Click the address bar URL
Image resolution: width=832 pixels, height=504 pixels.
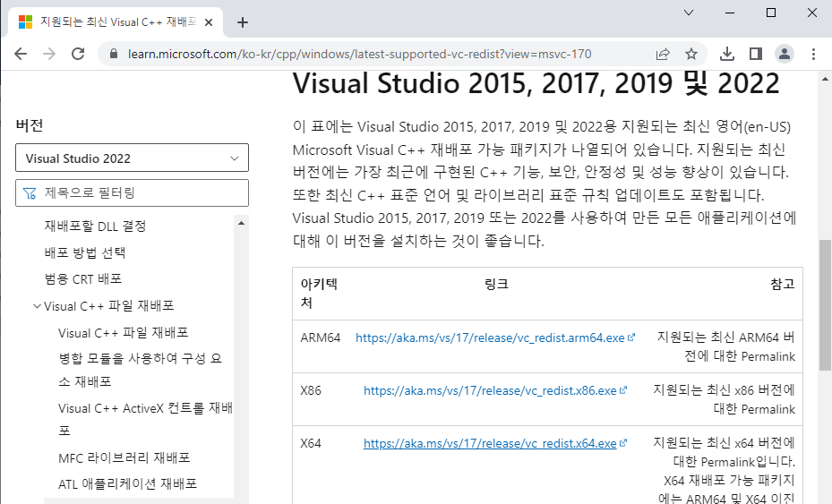coord(359,54)
